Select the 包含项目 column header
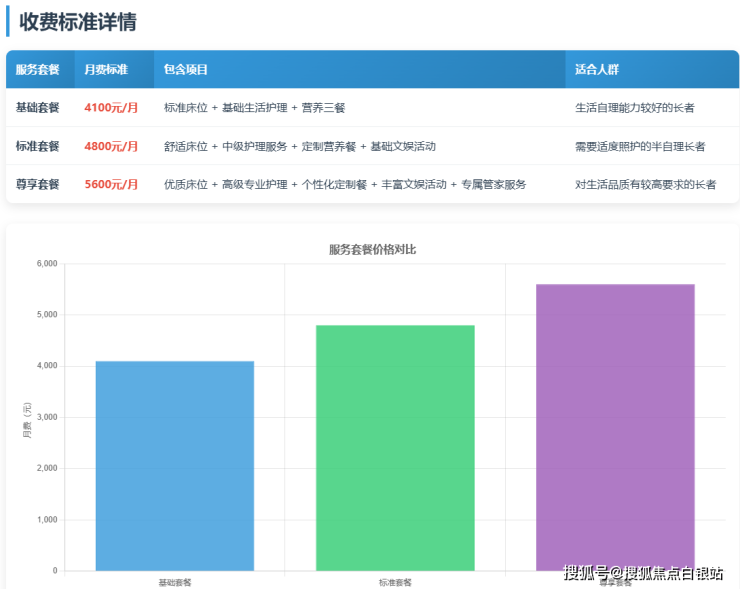740x589 pixels. pyautogui.click(x=186, y=70)
